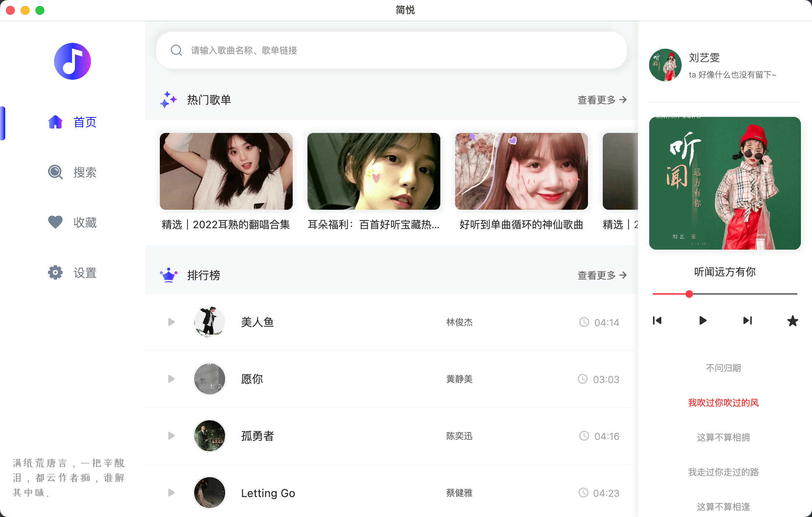Screen dimensions: 812x517
Task: Play Letting Go using its row play icon
Action: (x=171, y=493)
